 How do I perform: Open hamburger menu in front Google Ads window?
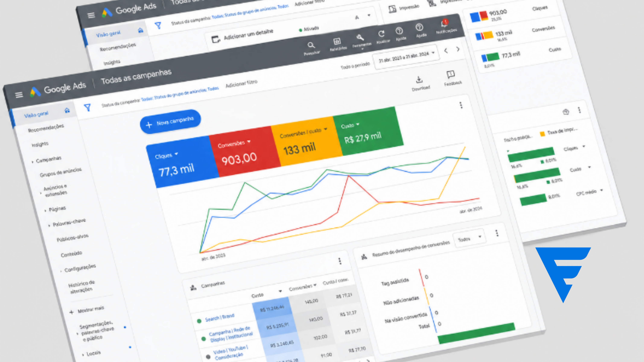19,95
